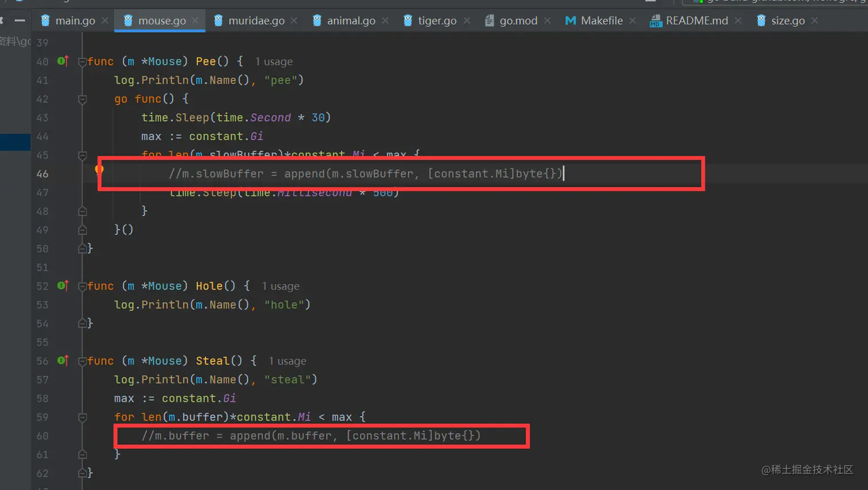Click the go.mod file icon
Screen dimensions: 868x490
coord(489,21)
